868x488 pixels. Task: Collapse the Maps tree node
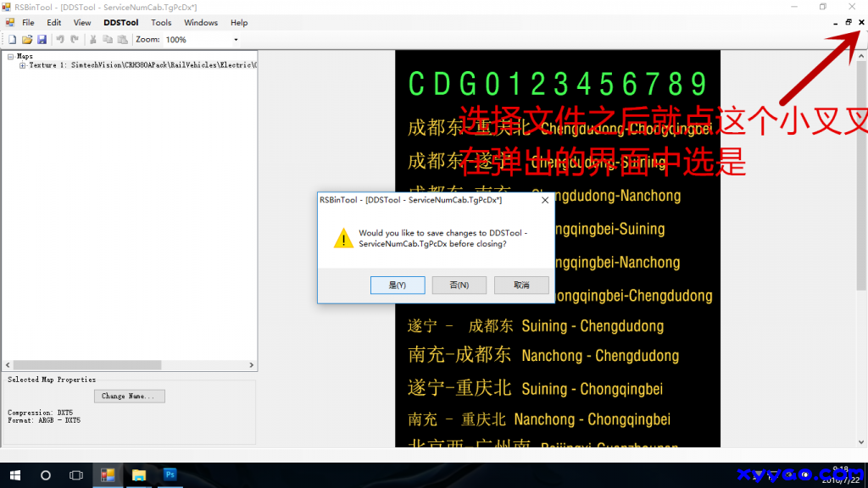pos(10,57)
